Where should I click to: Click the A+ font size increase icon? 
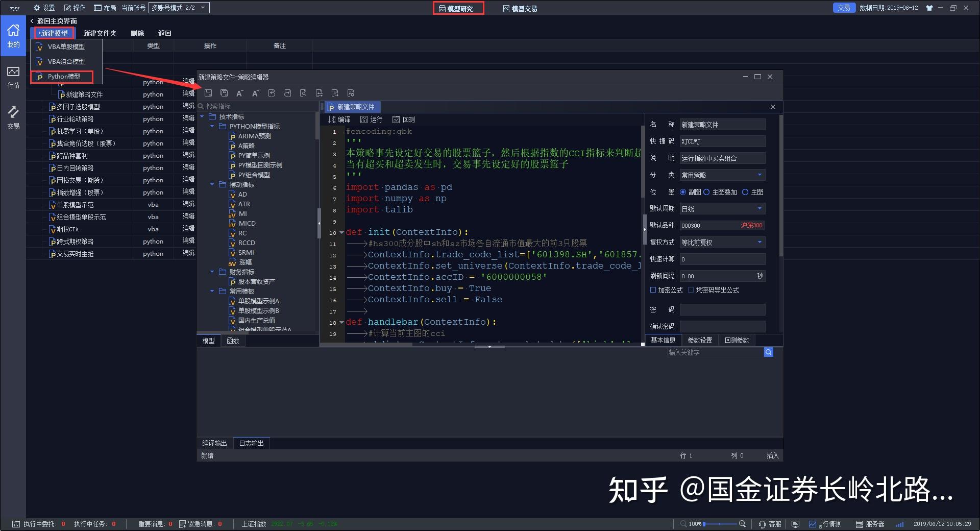pyautogui.click(x=255, y=93)
